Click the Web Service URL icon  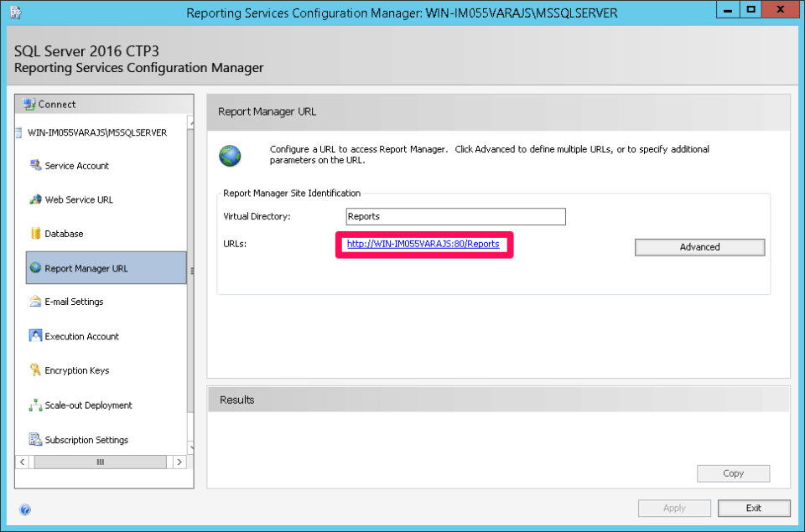[35, 199]
